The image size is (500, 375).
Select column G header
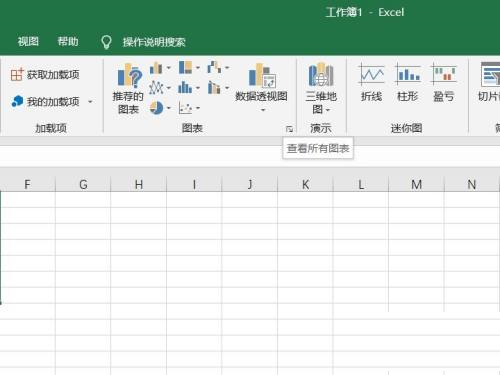pyautogui.click(x=83, y=184)
